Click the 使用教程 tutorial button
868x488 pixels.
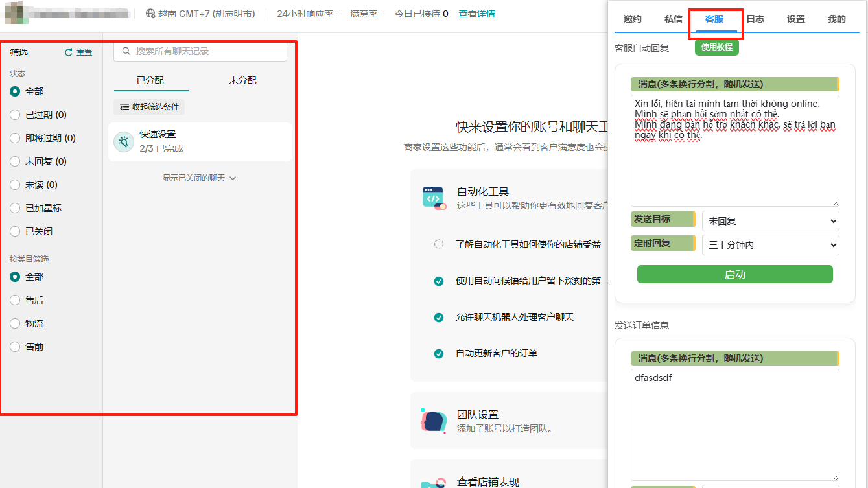pyautogui.click(x=716, y=47)
